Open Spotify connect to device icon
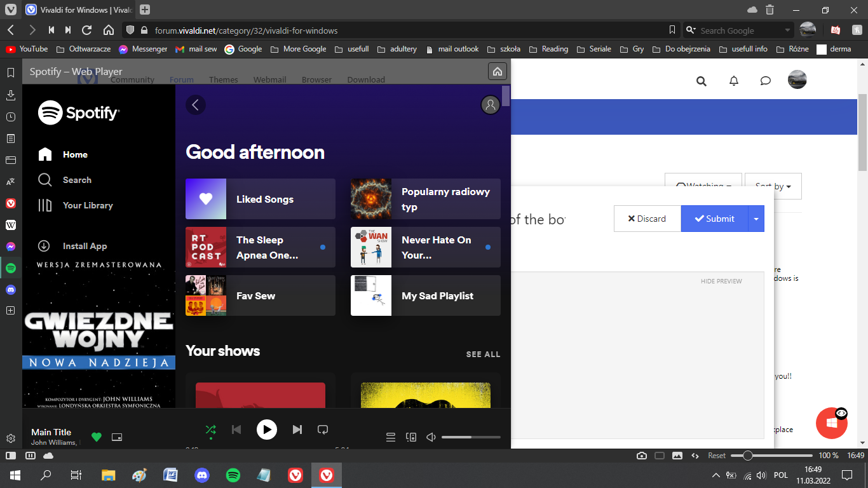The width and height of the screenshot is (868, 488). point(411,437)
